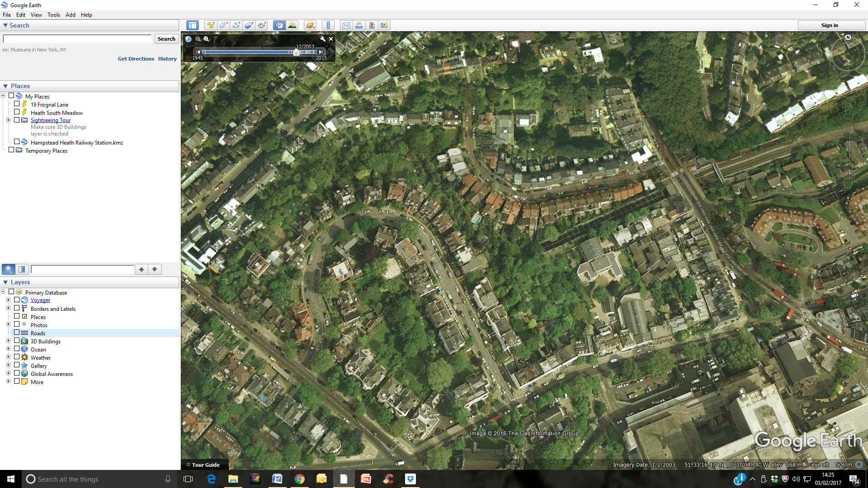Click Get Directions link
868x488 pixels.
[136, 59]
